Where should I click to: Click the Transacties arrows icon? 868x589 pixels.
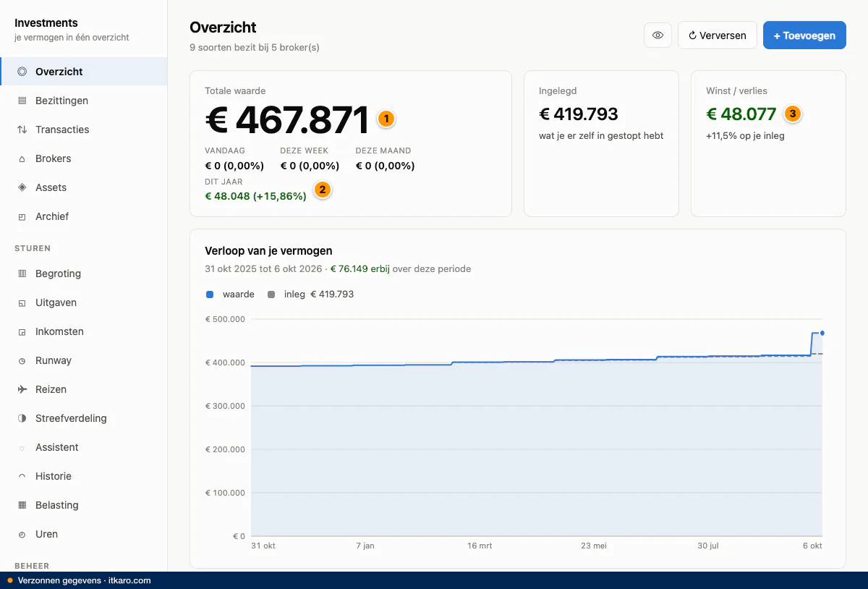tap(22, 130)
